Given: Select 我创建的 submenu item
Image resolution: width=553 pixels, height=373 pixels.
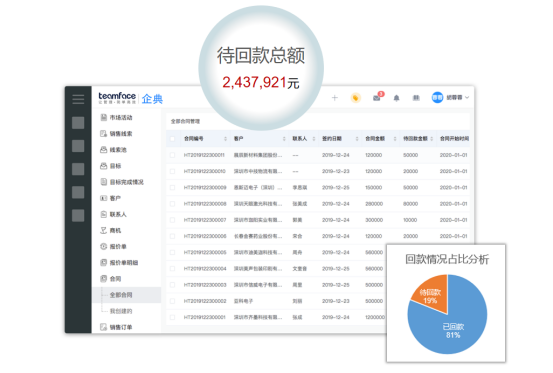Looking at the screenshot, I should click(x=121, y=311).
